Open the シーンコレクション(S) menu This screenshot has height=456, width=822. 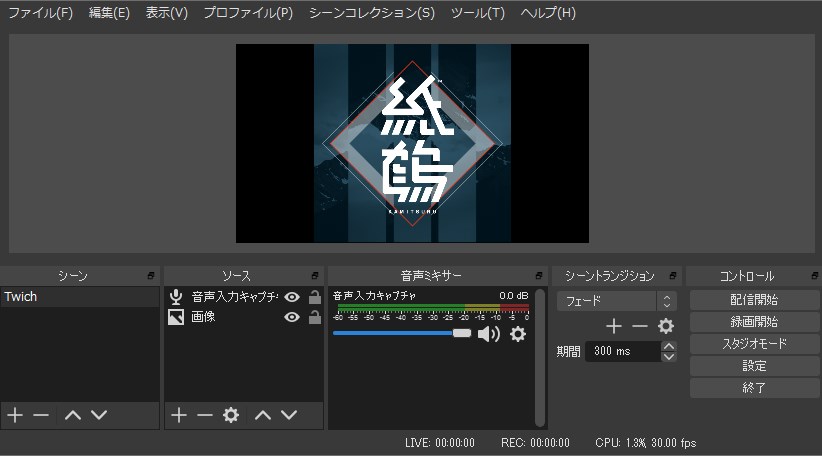[372, 13]
